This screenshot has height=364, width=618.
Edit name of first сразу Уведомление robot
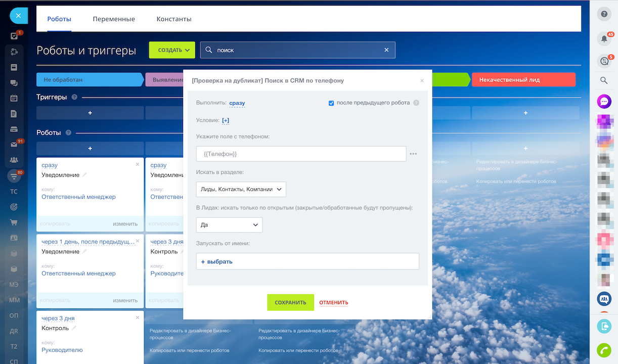point(84,175)
